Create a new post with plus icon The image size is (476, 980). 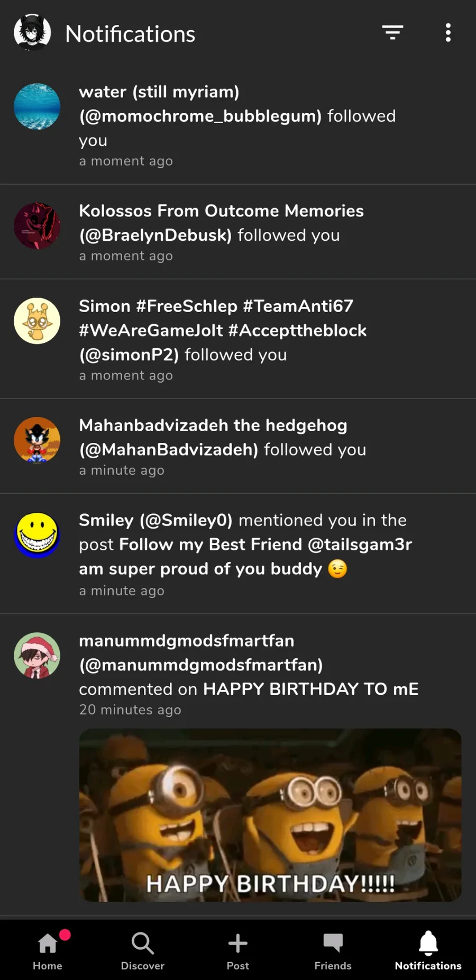pos(238,950)
